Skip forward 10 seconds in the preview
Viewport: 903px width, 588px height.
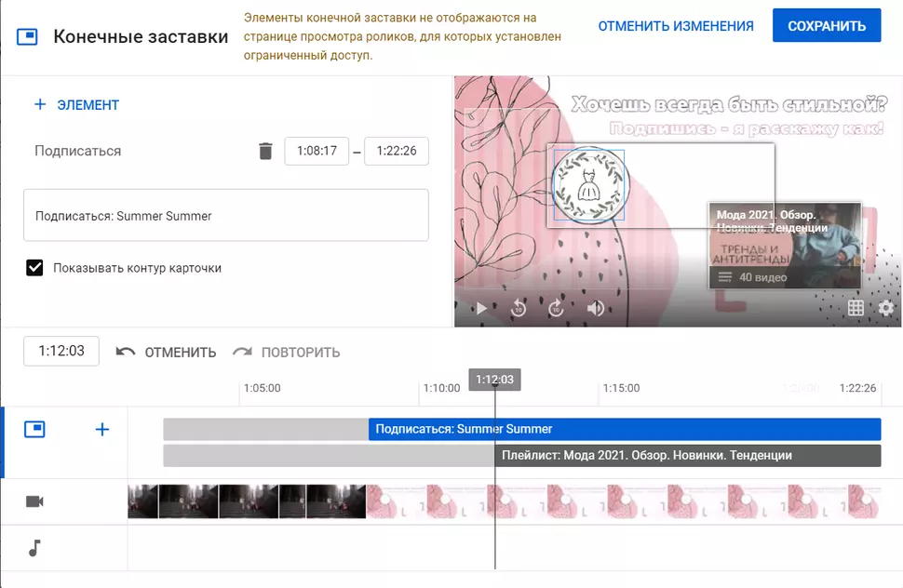click(557, 309)
